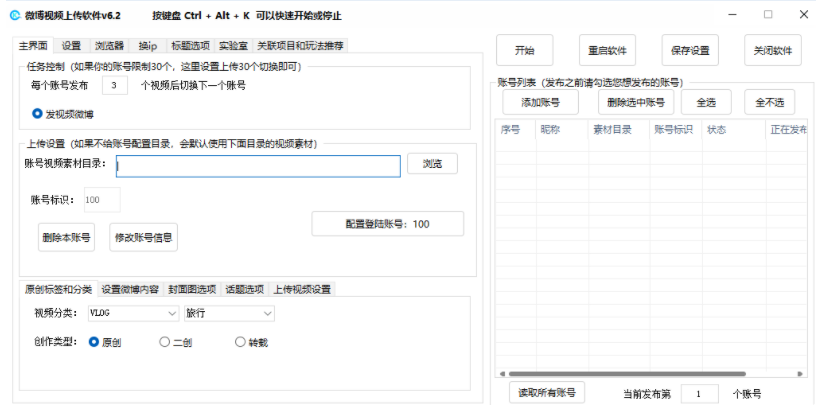
Task: Click the 正在发布 column header
Action: point(786,130)
